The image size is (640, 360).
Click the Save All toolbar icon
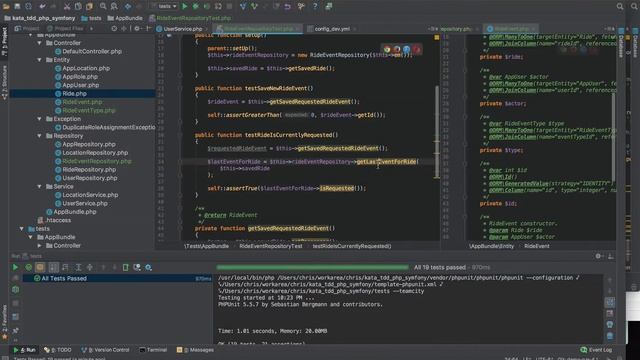[x=17, y=6]
